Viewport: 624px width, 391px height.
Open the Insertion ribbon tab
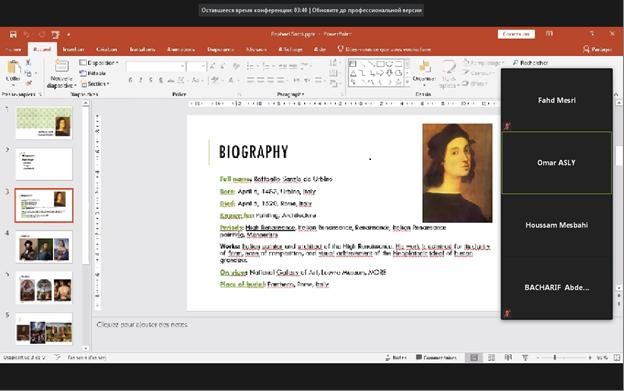point(73,49)
